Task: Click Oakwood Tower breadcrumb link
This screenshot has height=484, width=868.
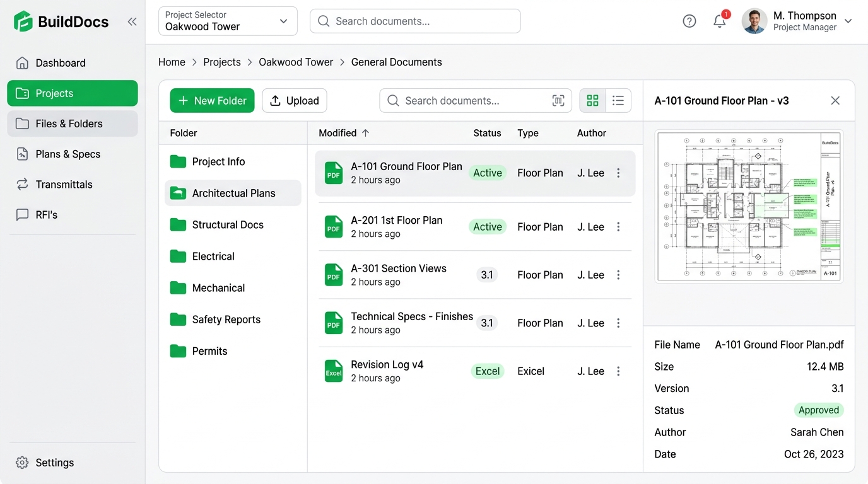Action: click(296, 62)
